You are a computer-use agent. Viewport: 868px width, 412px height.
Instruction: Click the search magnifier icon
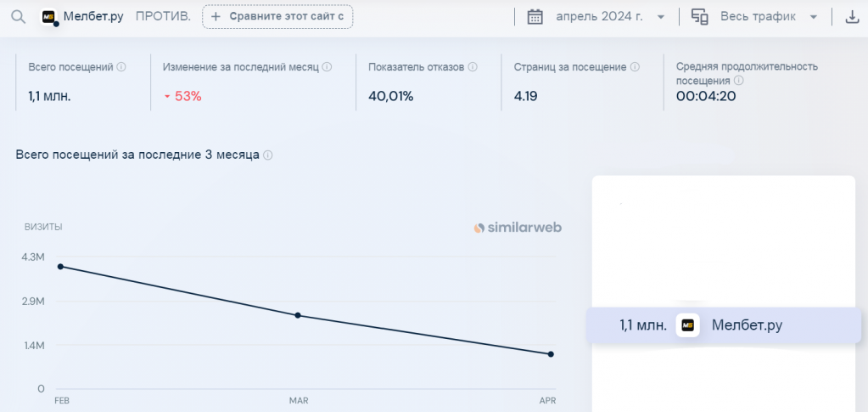point(19,17)
